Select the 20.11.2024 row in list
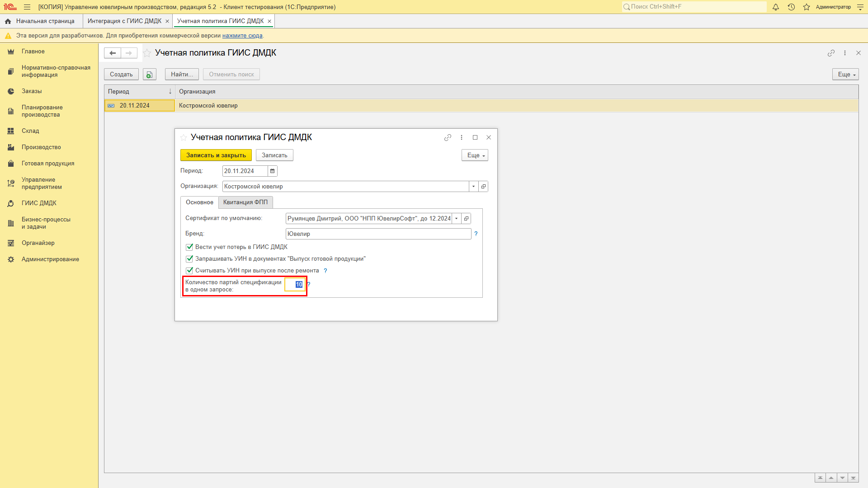Image resolution: width=868 pixels, height=488 pixels. (x=139, y=106)
